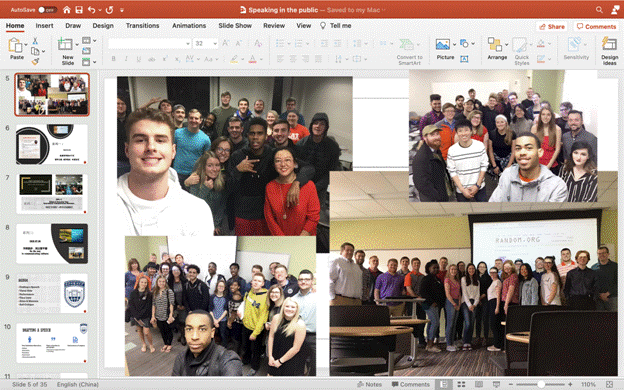Adjust the zoom slider handle
Image resolution: width=624 pixels, height=390 pixels.
(x=541, y=384)
